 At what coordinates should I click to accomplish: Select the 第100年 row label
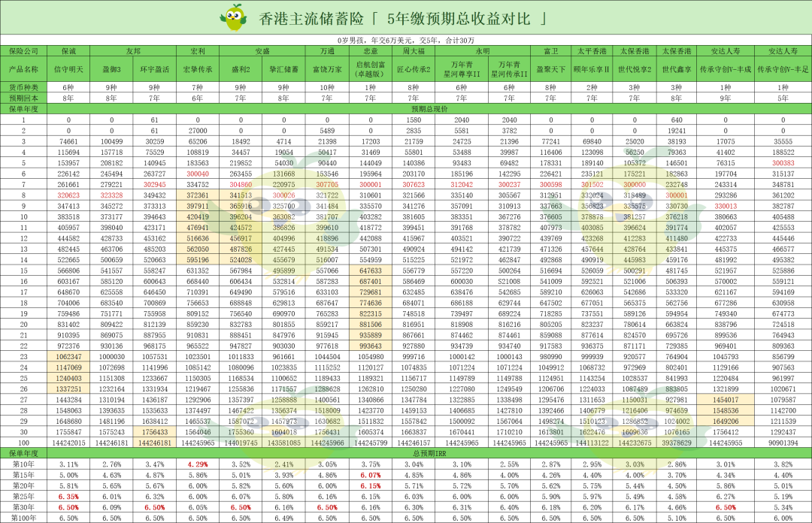click(23, 518)
